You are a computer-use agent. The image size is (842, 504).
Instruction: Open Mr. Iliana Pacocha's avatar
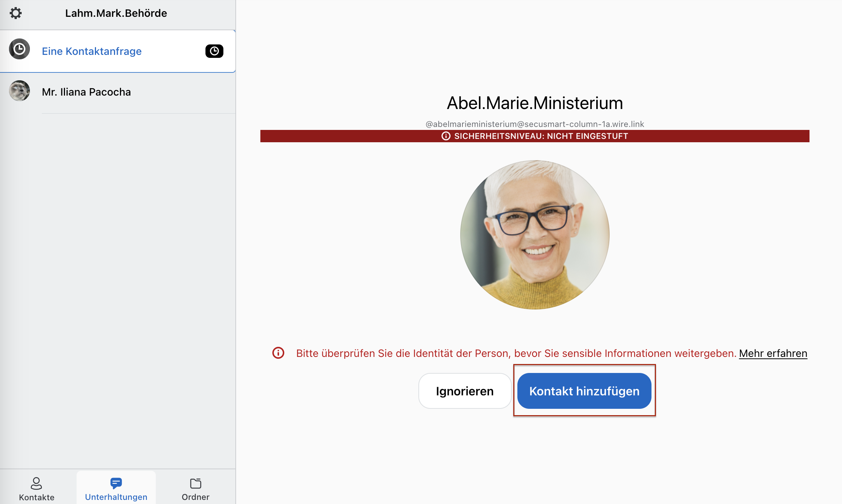19,91
